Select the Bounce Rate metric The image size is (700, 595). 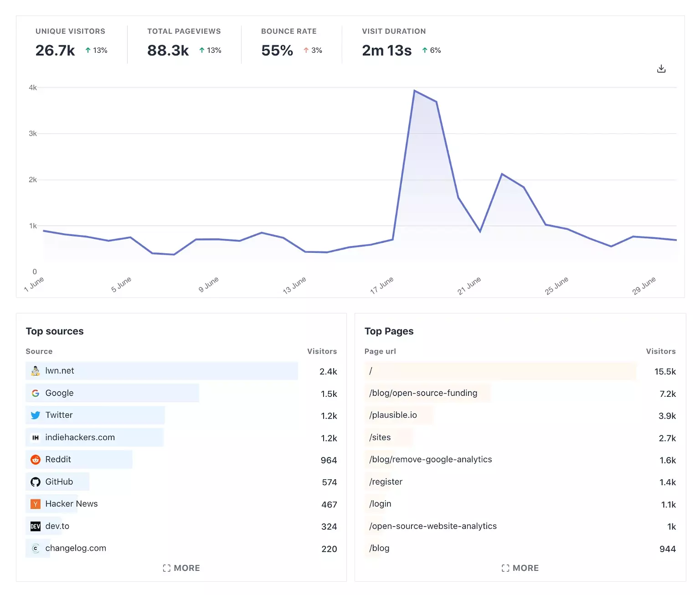point(291,42)
